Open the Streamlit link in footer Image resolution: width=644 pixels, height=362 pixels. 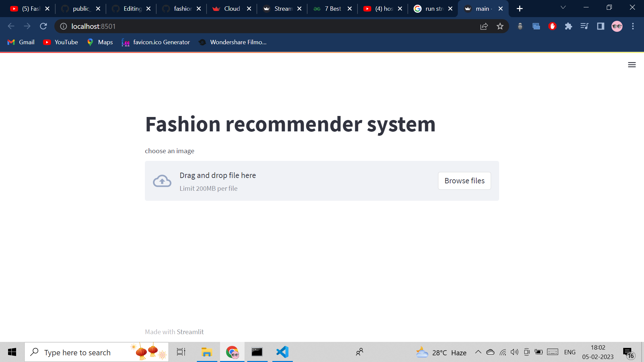[190, 332]
